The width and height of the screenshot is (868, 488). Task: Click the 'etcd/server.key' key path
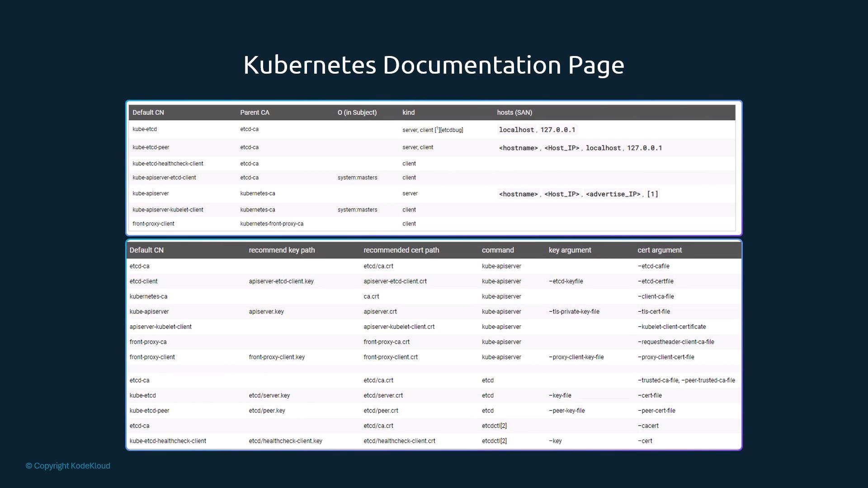click(269, 395)
